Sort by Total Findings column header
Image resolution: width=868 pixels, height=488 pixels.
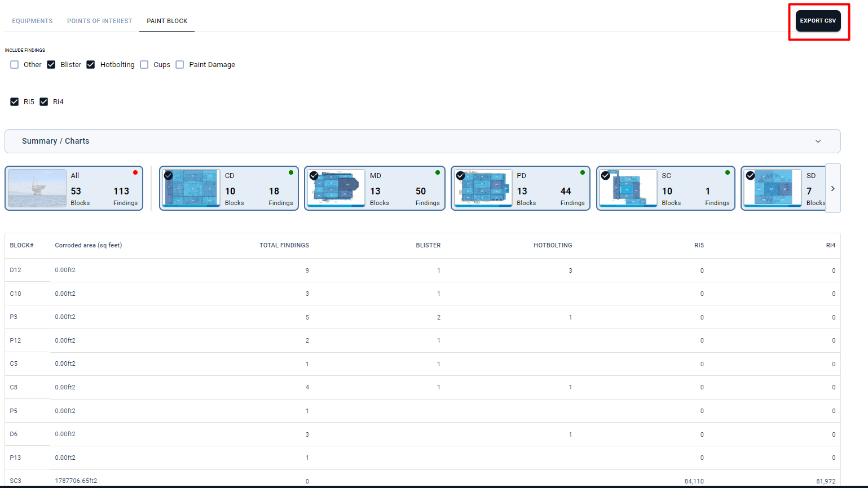click(x=284, y=246)
